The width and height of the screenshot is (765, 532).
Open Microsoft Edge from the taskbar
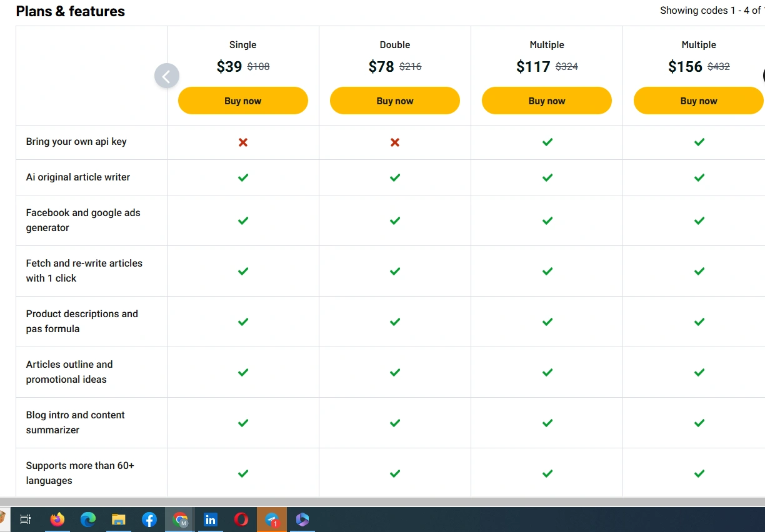tap(88, 520)
